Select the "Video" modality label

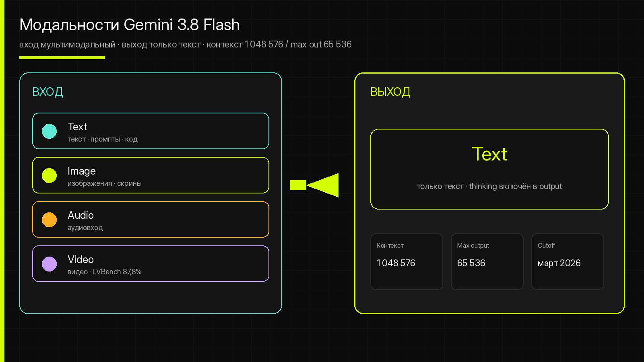pos(80,259)
